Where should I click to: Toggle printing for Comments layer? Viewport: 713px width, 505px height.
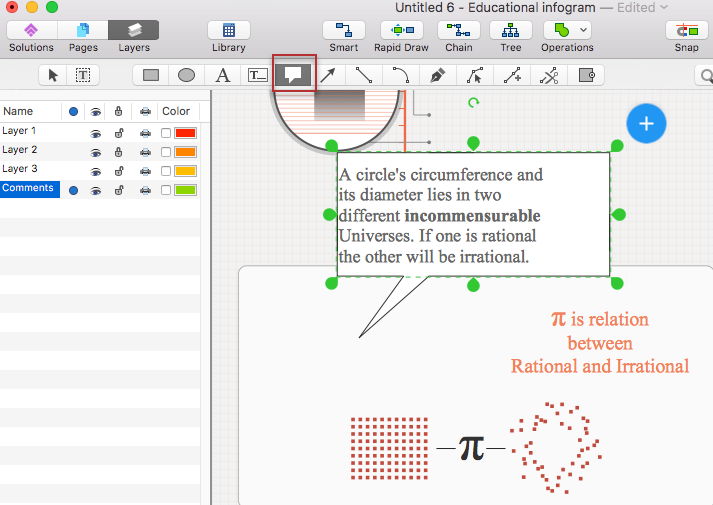(x=145, y=190)
